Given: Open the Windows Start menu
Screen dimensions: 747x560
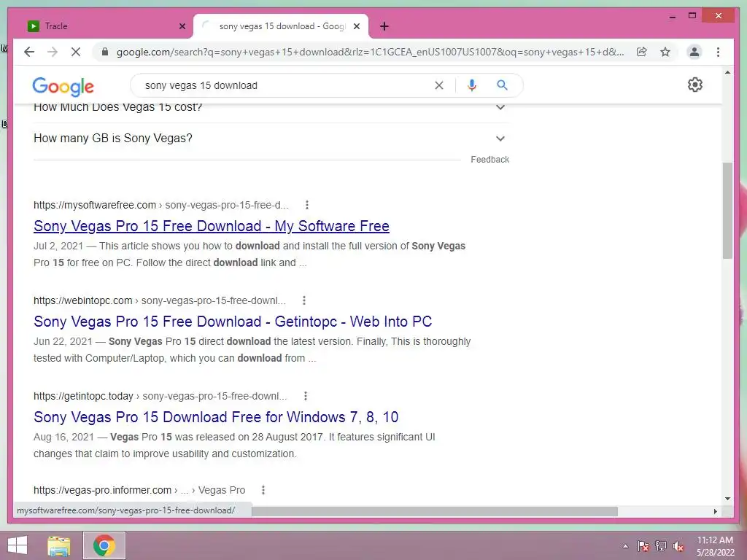Looking at the screenshot, I should click(x=18, y=545).
